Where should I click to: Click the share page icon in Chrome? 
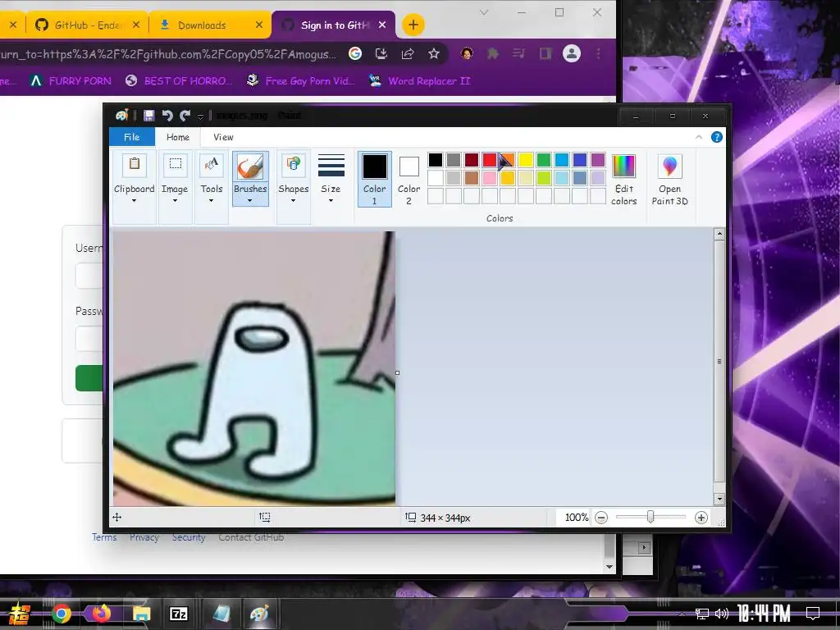pyautogui.click(x=408, y=53)
